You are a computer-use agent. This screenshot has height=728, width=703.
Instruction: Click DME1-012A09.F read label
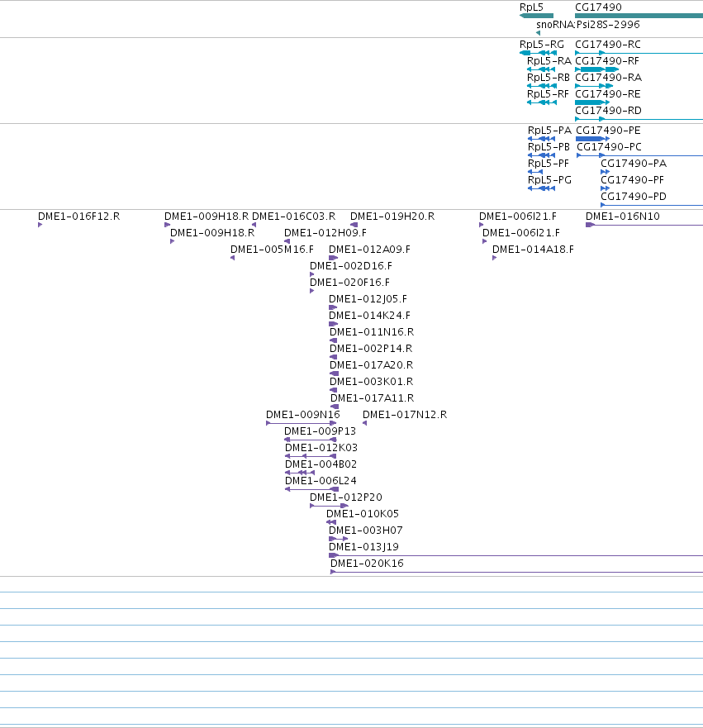(x=370, y=250)
